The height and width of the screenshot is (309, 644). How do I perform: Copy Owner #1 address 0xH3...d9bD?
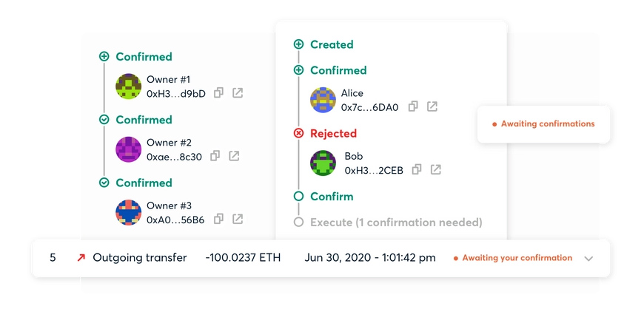pyautogui.click(x=218, y=92)
